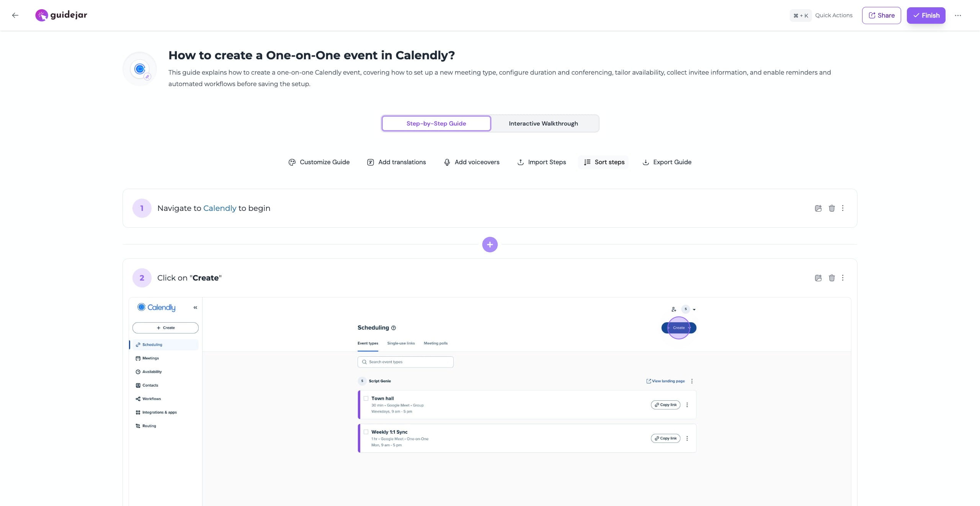Edit the guide's Calendly logo icon
The image size is (980, 506).
pos(147,77)
